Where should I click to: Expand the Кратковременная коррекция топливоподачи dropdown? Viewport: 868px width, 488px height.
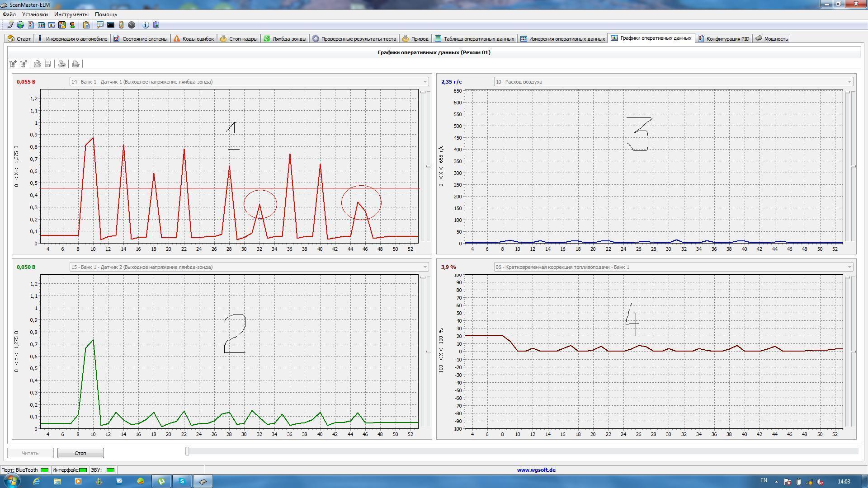click(x=849, y=267)
